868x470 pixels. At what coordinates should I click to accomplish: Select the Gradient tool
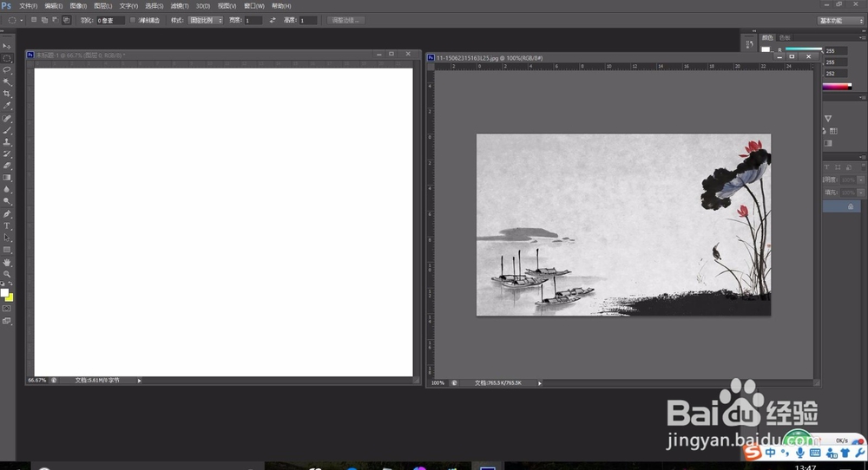(7, 178)
